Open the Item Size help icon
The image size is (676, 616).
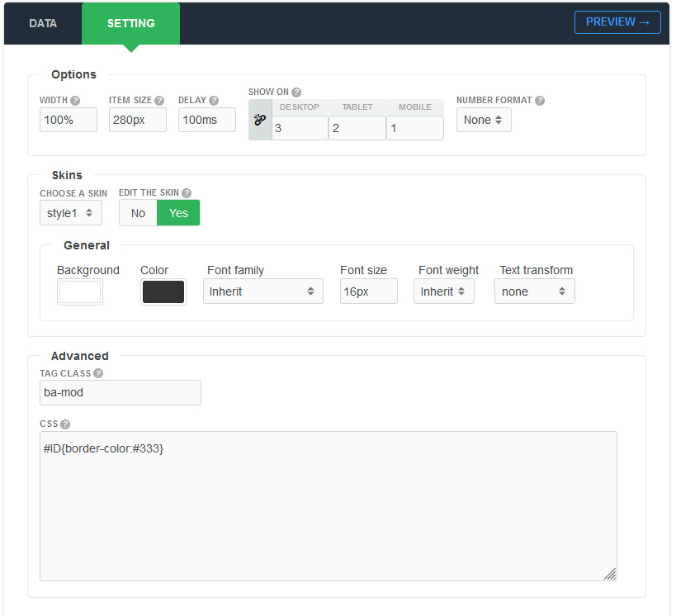click(159, 101)
